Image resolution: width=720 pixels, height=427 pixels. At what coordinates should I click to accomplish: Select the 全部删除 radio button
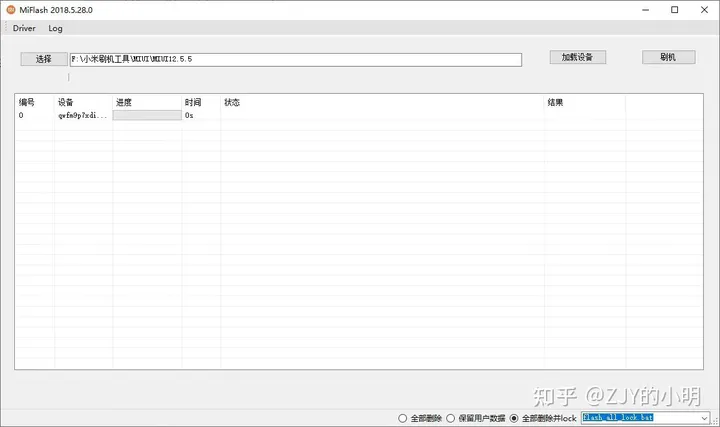(403, 418)
